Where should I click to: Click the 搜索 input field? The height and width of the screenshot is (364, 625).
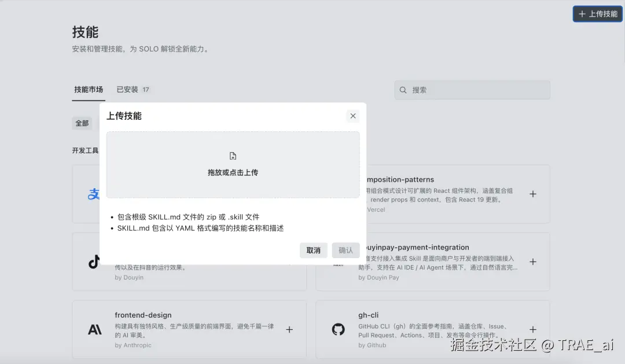click(472, 90)
